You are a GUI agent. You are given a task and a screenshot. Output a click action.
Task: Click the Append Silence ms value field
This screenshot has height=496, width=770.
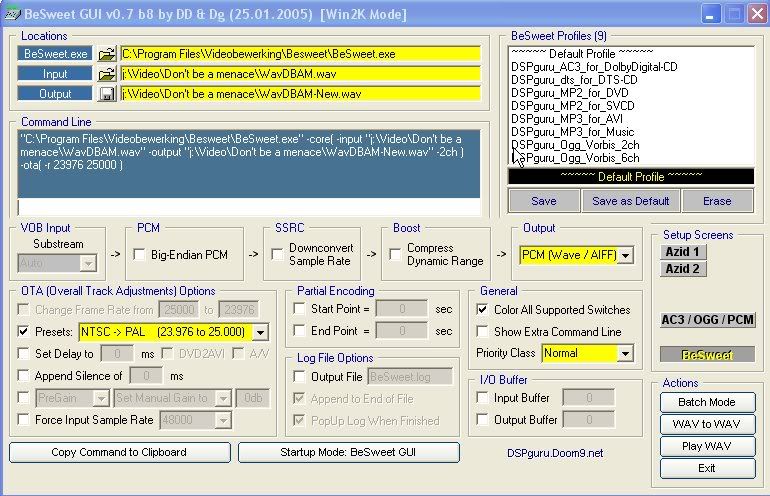click(146, 376)
